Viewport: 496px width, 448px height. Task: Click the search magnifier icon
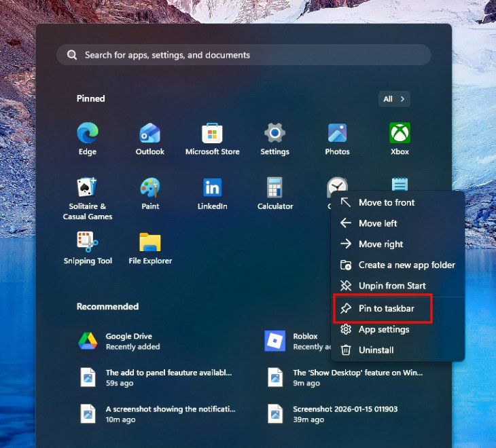click(72, 55)
